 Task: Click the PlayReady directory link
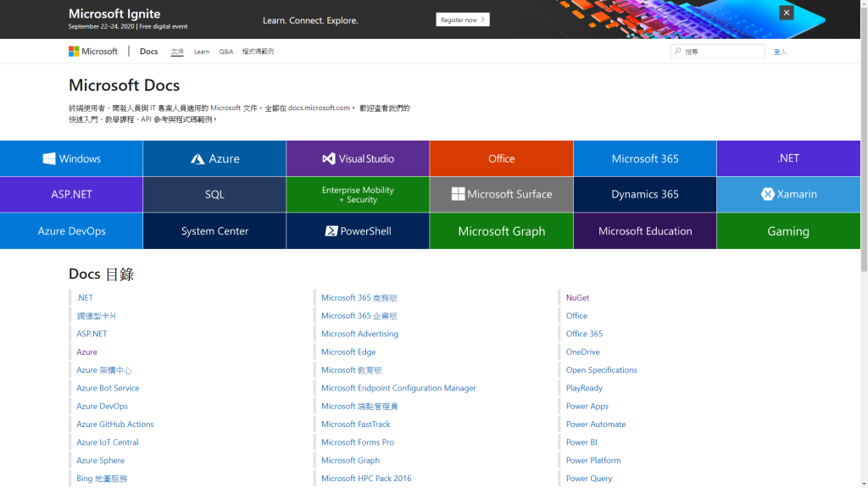(584, 388)
